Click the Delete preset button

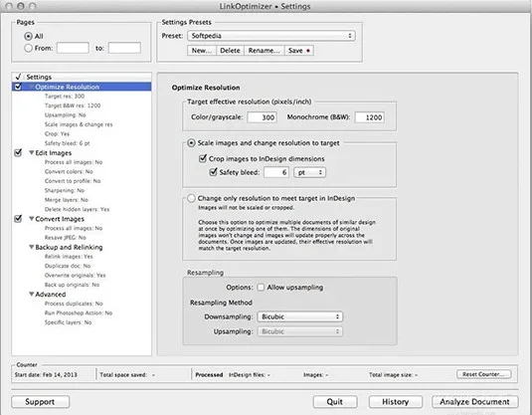point(230,51)
